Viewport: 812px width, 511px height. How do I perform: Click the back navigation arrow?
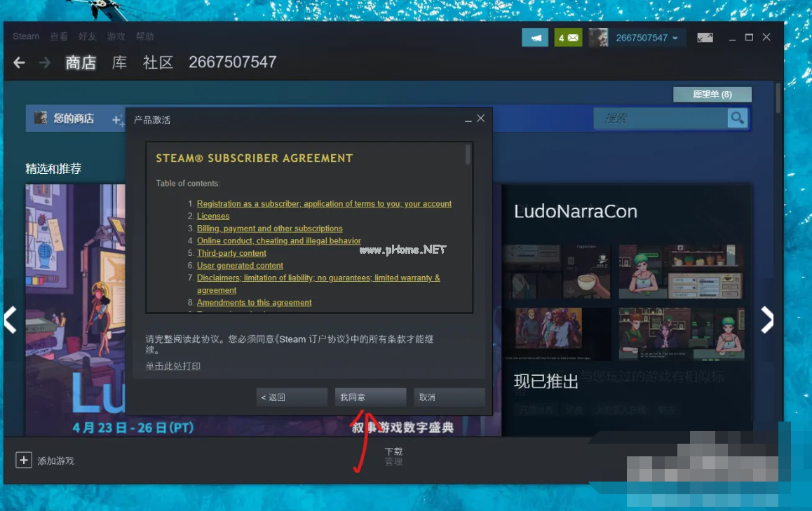coord(19,62)
